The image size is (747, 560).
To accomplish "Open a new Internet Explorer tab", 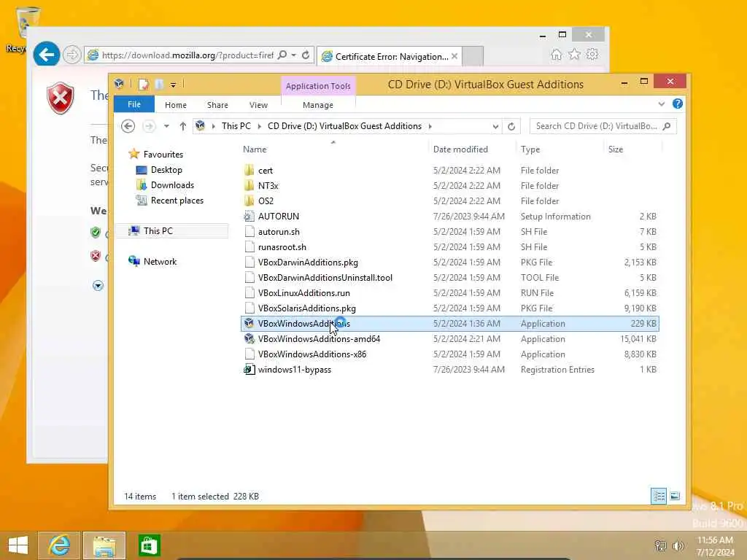I will click(x=473, y=56).
